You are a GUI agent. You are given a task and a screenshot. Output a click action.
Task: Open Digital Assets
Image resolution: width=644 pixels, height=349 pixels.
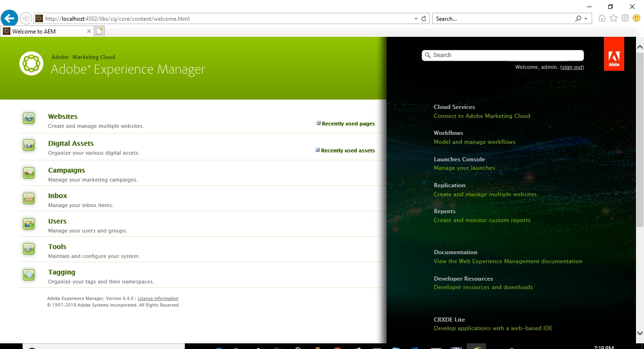coord(71,143)
